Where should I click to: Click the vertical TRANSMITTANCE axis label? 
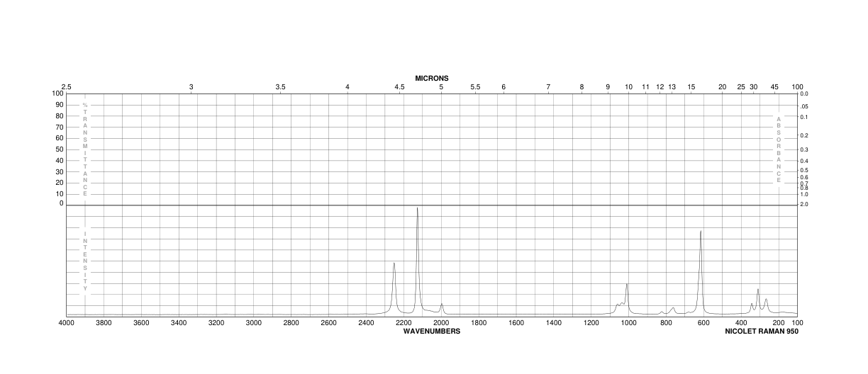(85, 149)
